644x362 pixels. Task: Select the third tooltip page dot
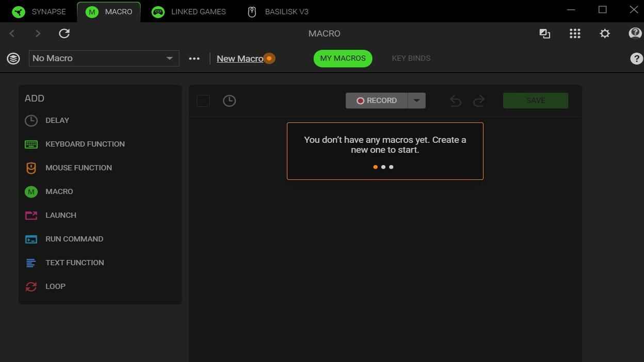pyautogui.click(x=391, y=167)
